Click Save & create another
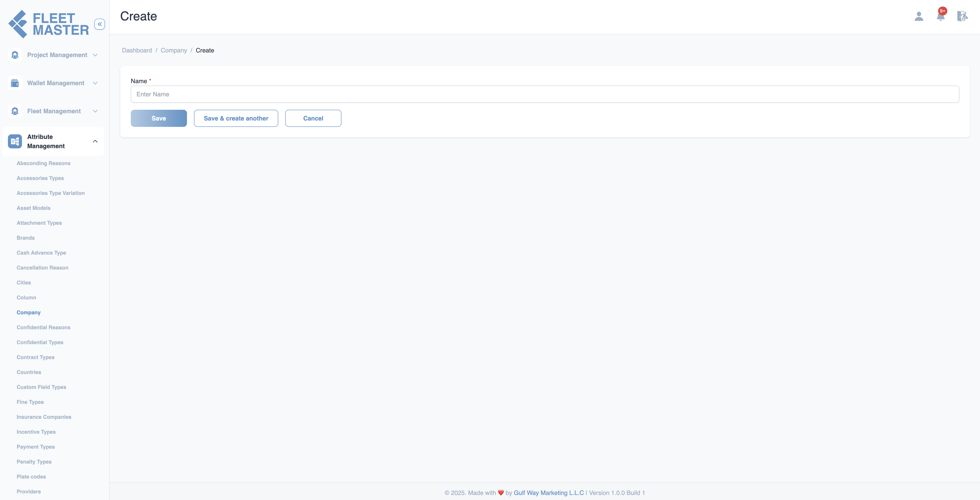This screenshot has width=980, height=500. pyautogui.click(x=236, y=118)
